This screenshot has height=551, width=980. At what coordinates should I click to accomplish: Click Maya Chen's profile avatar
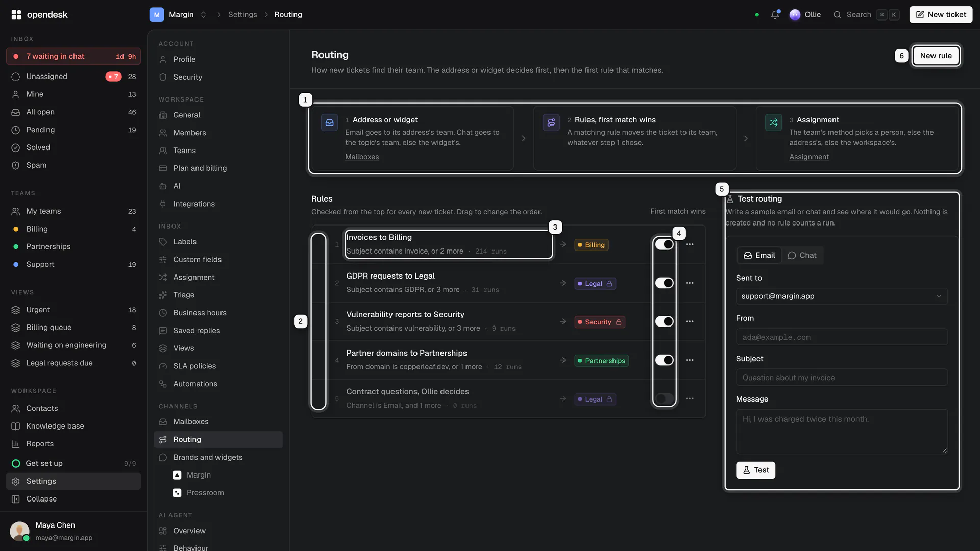coord(19,531)
